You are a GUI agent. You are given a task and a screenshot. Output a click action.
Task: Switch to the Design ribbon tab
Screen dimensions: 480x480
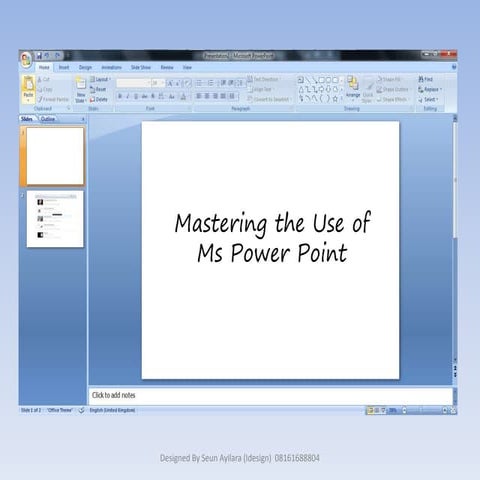click(85, 67)
